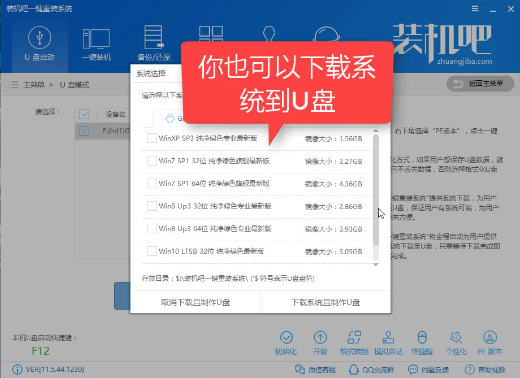Viewport: 520px width, 378px height.
Task: Click the PE版本 version icon
Action: point(490,343)
